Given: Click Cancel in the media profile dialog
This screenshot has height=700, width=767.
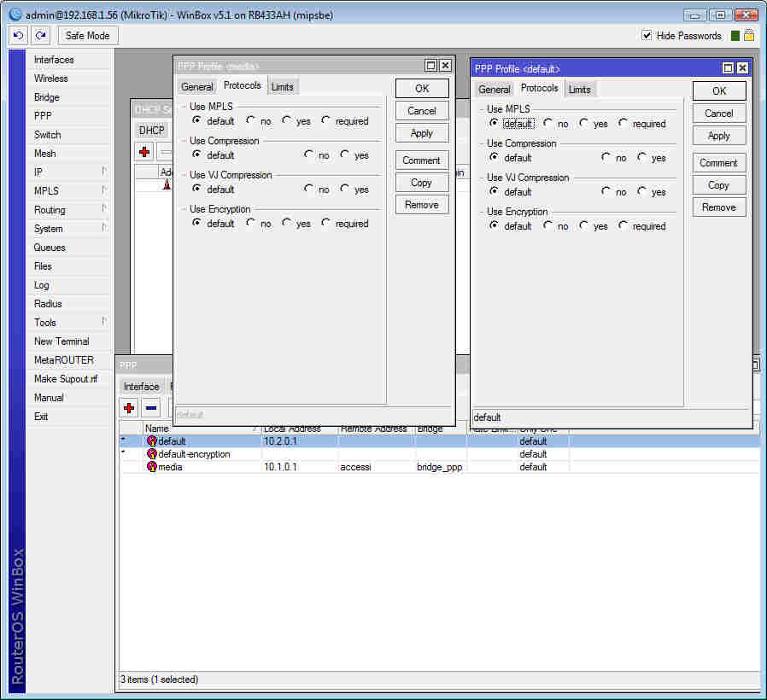Looking at the screenshot, I should pyautogui.click(x=422, y=110).
